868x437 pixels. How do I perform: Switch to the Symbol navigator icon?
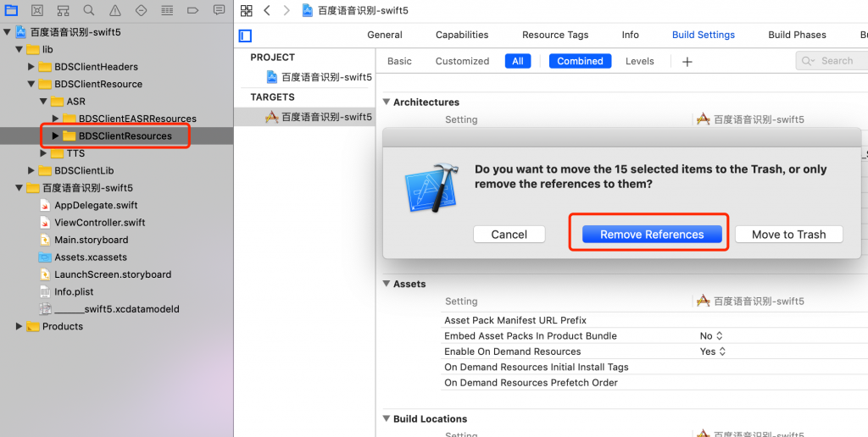tap(64, 10)
